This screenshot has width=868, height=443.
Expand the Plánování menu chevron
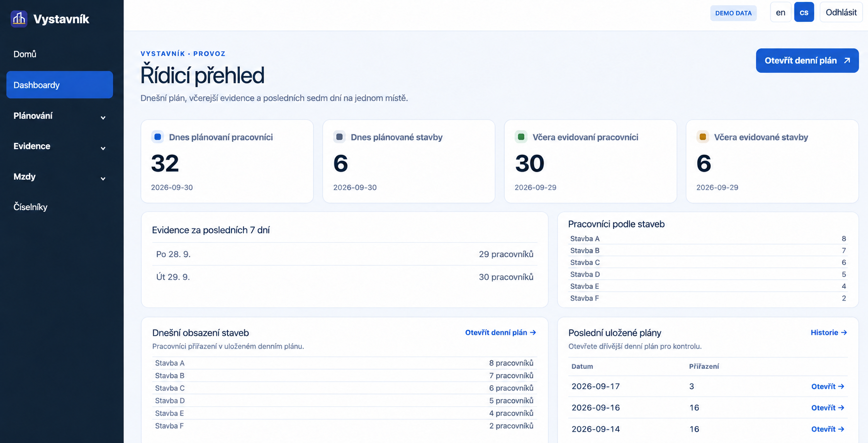point(103,118)
